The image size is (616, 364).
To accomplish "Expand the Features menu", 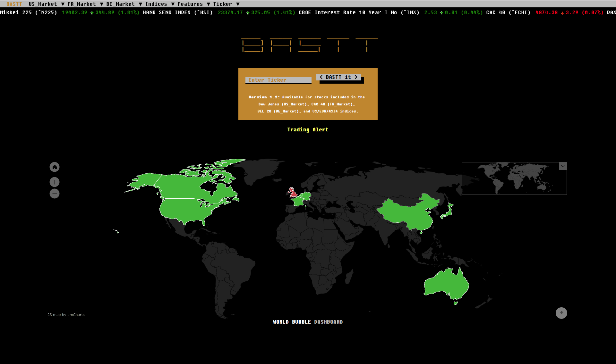I will pos(194,4).
